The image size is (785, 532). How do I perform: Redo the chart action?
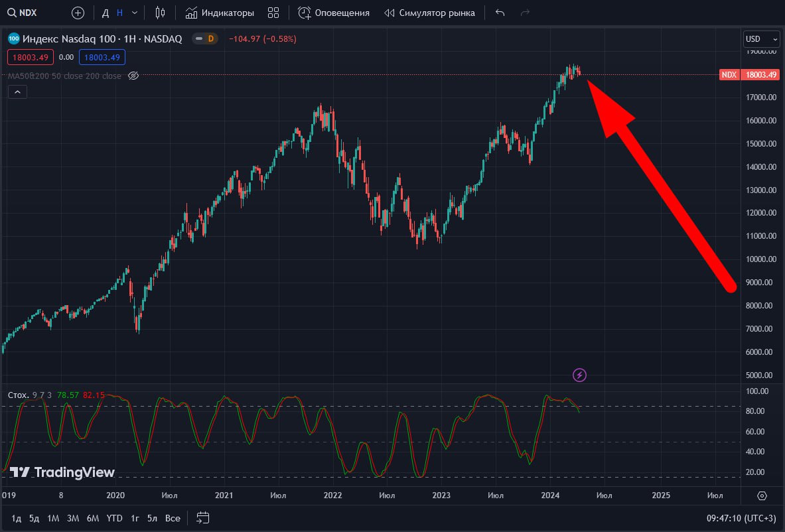[525, 13]
